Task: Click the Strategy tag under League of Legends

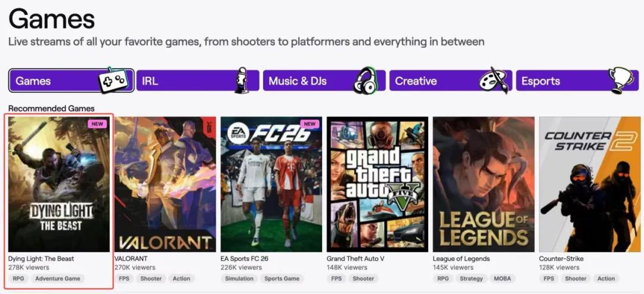Action: (471, 278)
